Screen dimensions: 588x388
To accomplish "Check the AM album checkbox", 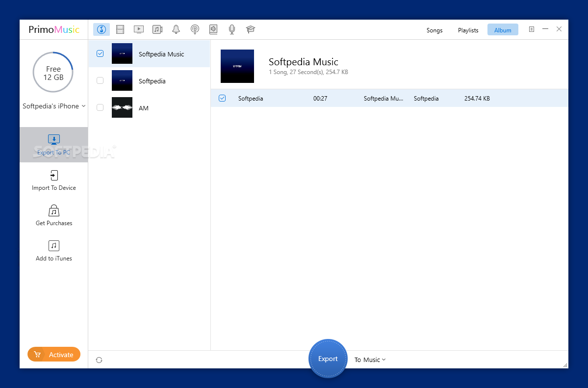I will 100,108.
